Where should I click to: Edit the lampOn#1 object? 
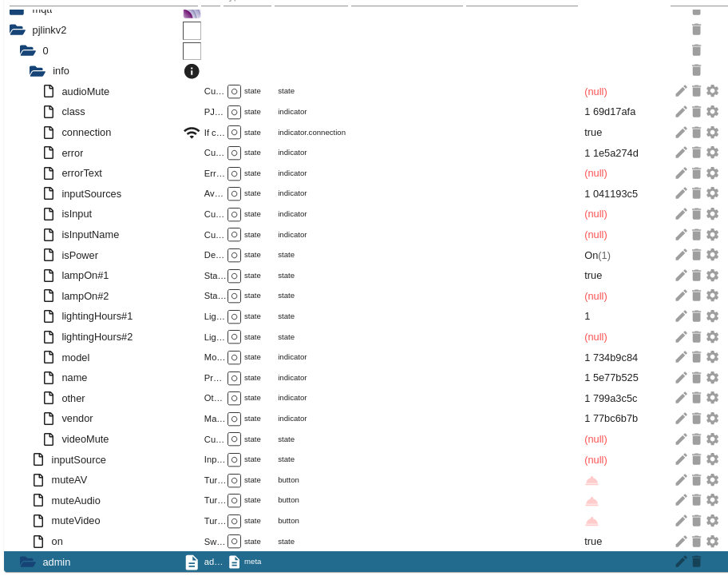(x=681, y=275)
